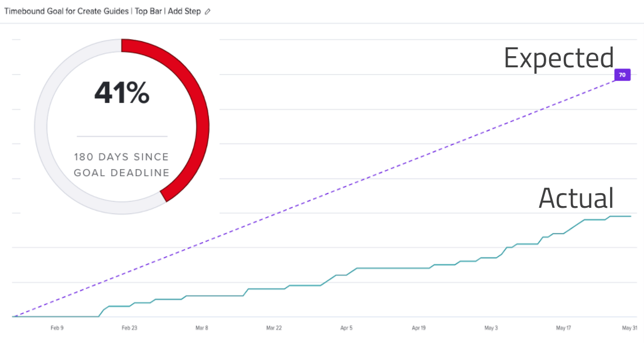Click the Expected annotation label
The width and height of the screenshot is (644, 343).
pos(559,59)
